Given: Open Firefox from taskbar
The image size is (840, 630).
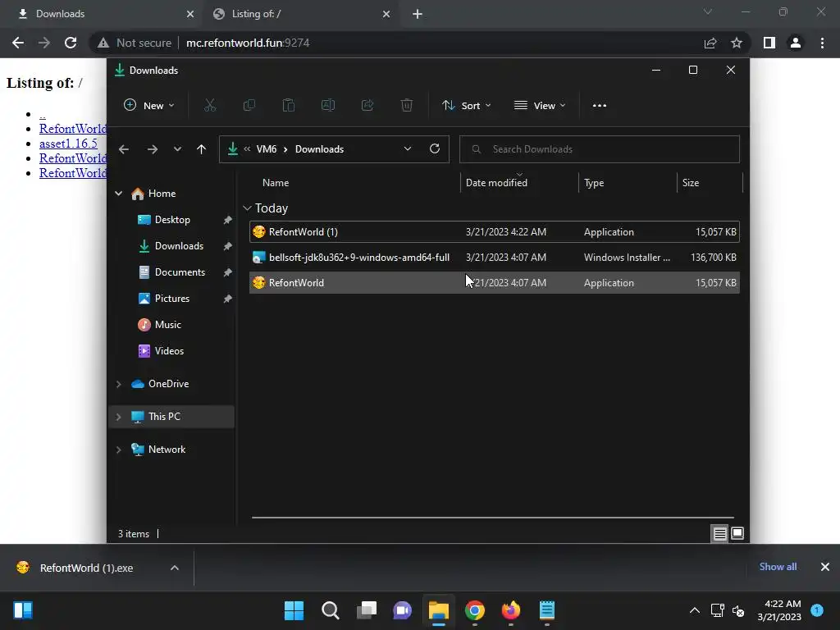Looking at the screenshot, I should coord(510,610).
